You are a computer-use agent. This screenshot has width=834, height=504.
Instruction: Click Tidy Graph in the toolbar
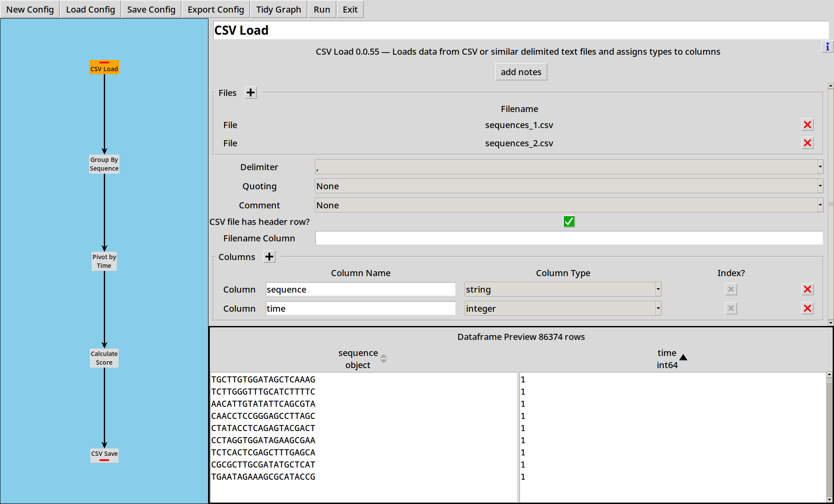(278, 10)
